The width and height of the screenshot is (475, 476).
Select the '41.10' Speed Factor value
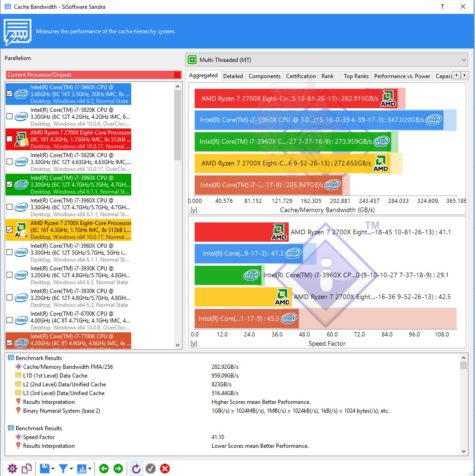pos(218,437)
